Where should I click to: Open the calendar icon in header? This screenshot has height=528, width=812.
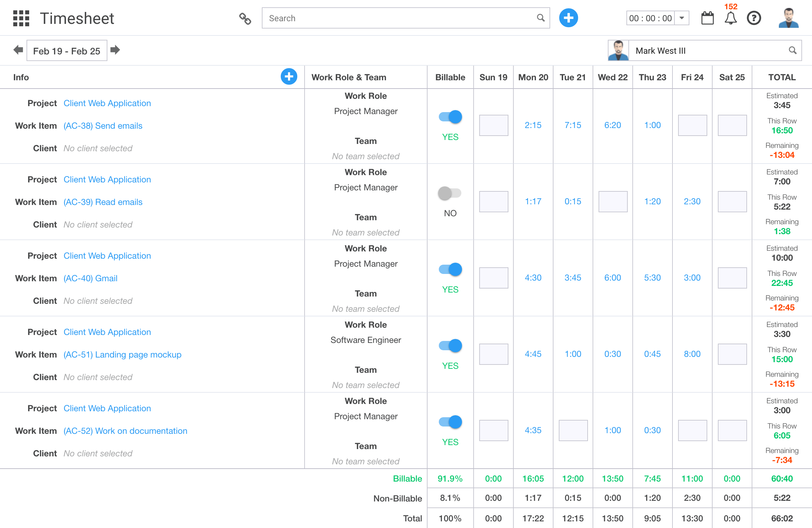707,18
